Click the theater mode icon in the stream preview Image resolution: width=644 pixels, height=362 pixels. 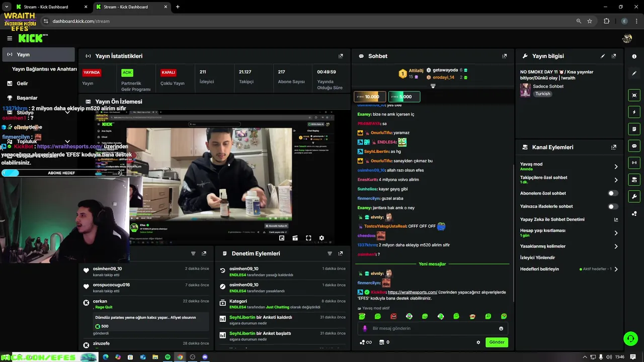click(295, 238)
